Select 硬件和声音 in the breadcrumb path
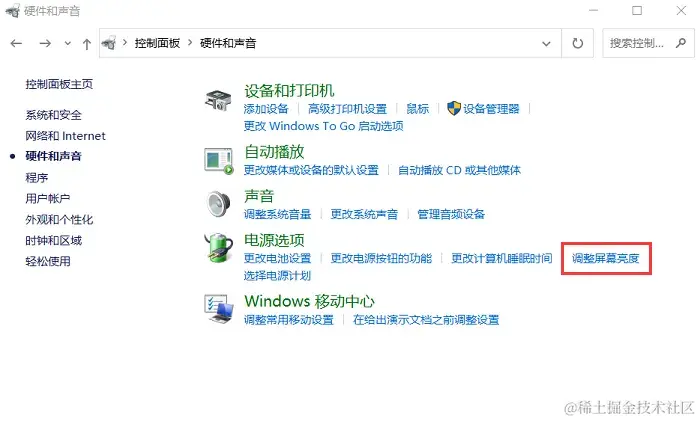Screen dimensions: 700x421 click(228, 43)
